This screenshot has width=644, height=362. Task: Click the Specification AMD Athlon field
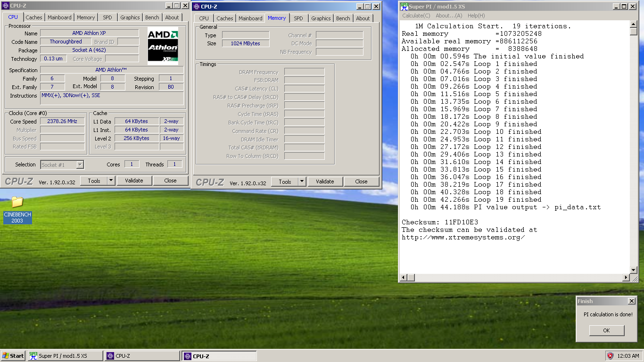tap(112, 70)
